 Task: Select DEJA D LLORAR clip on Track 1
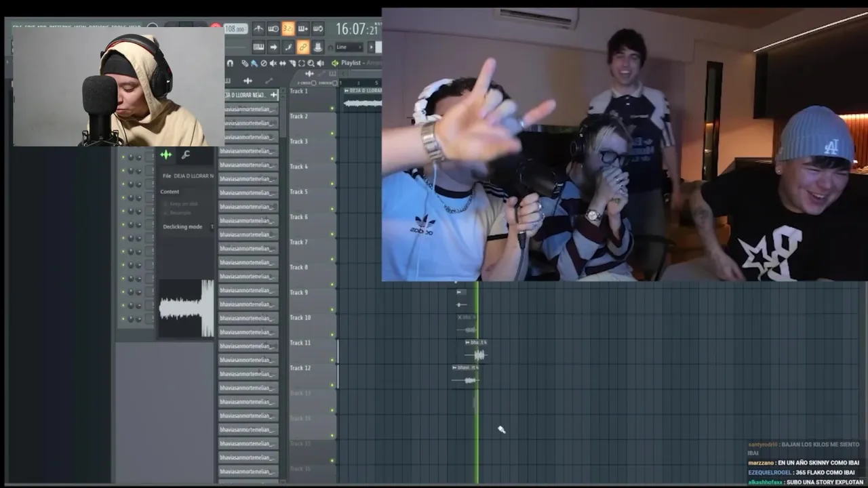click(362, 99)
